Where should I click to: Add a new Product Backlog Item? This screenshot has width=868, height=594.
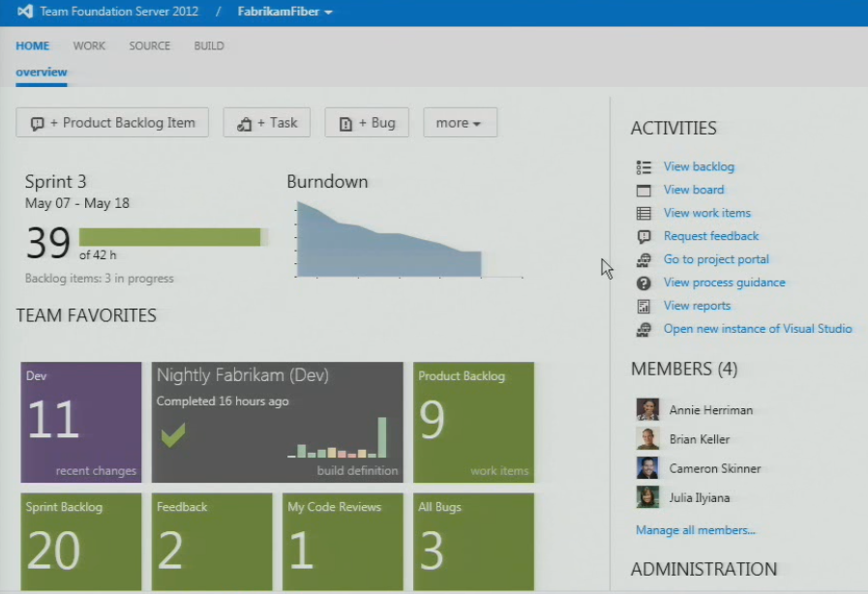click(112, 122)
